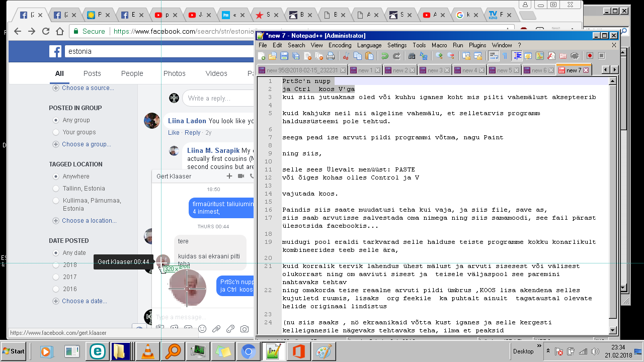Start macro recording with the red dot
The image size is (644, 362).
coord(590,56)
